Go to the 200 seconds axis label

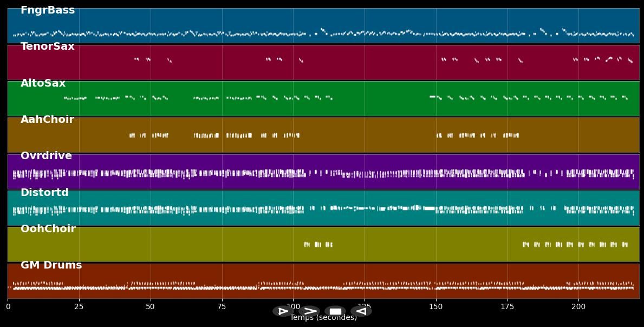pos(578,307)
